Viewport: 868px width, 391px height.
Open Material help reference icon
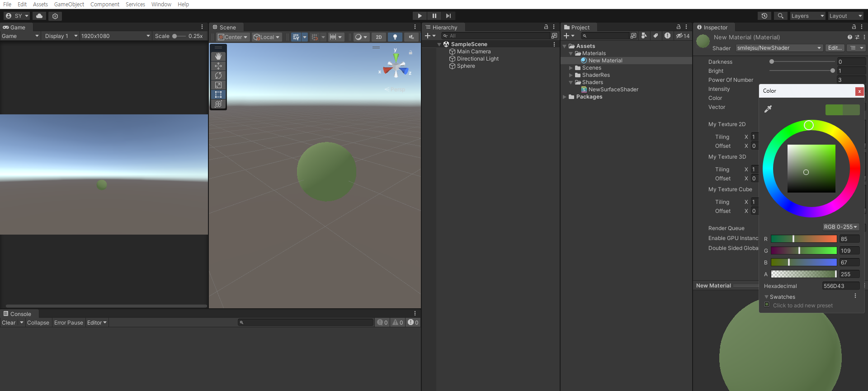point(849,37)
